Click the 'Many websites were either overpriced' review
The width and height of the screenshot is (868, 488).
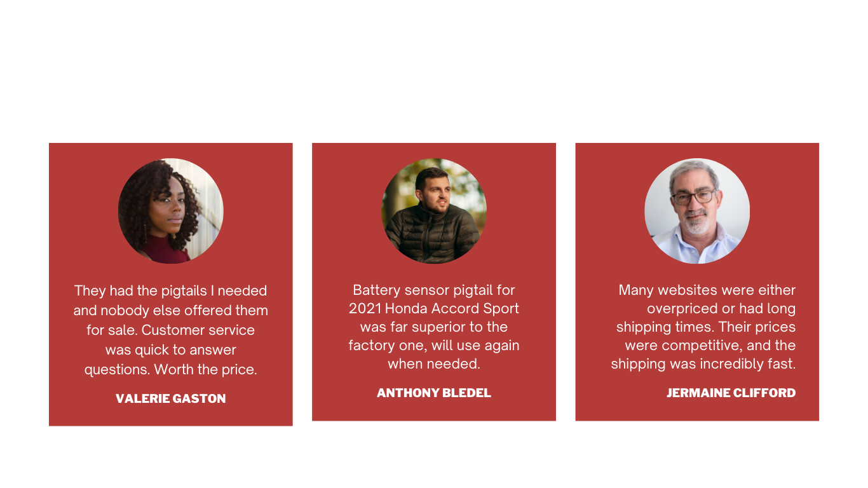[703, 327]
